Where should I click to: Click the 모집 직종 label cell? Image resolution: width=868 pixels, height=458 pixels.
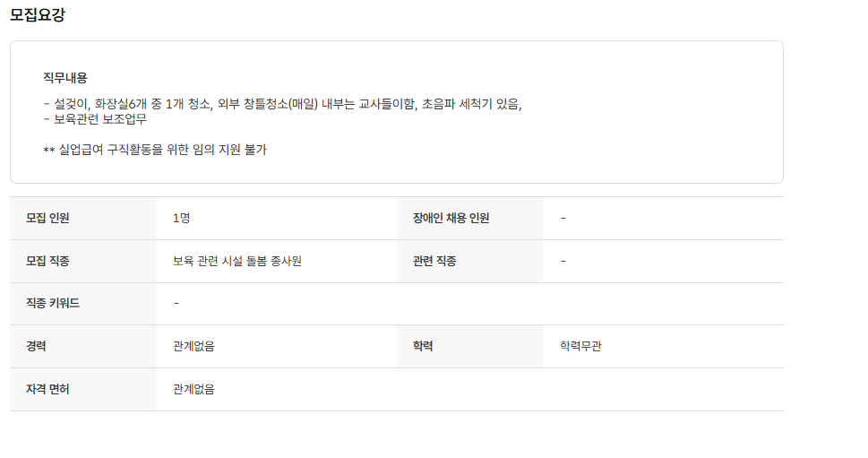click(x=47, y=261)
